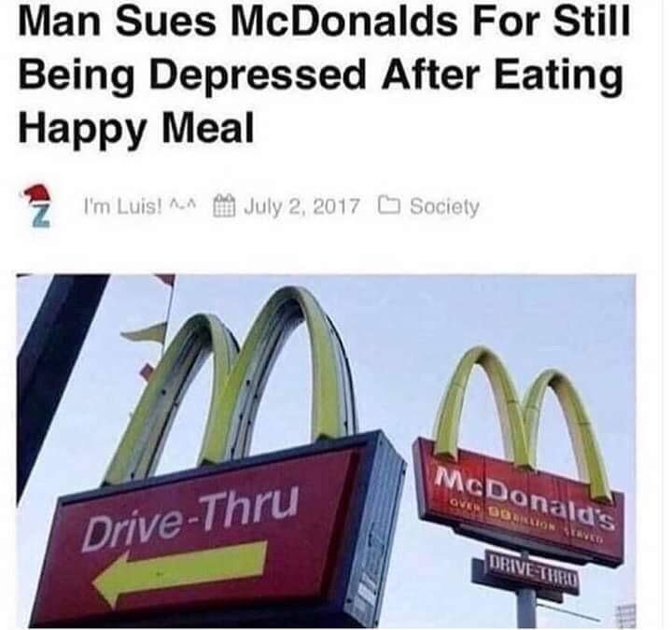
Task: Click the billion served text strip
Action: pos(525,522)
